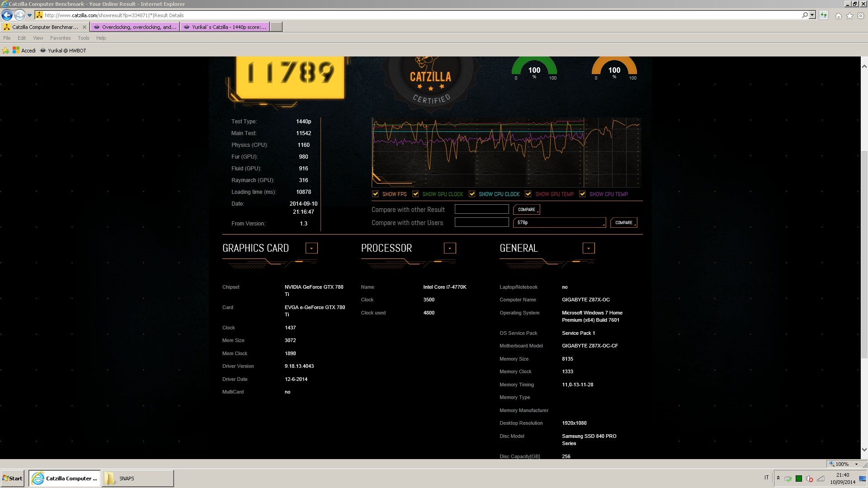Toggle the SHOW FPS checkbox
The width and height of the screenshot is (868, 488).
pos(375,194)
